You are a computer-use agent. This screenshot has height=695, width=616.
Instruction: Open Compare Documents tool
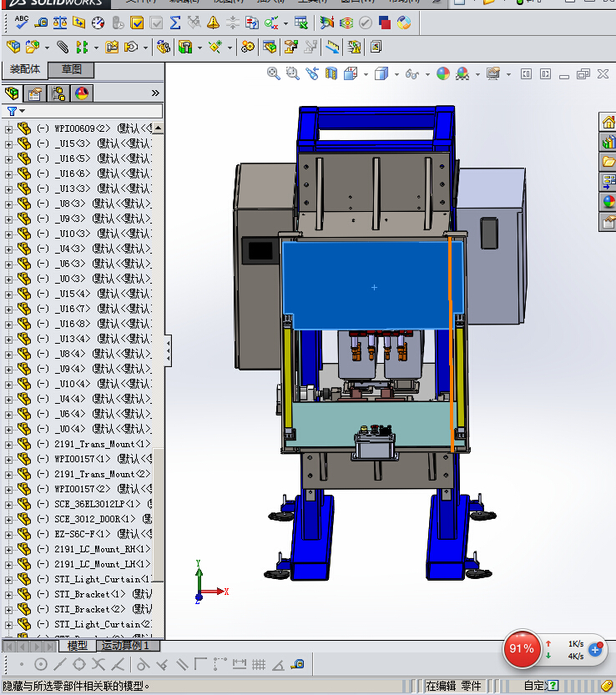[252, 23]
